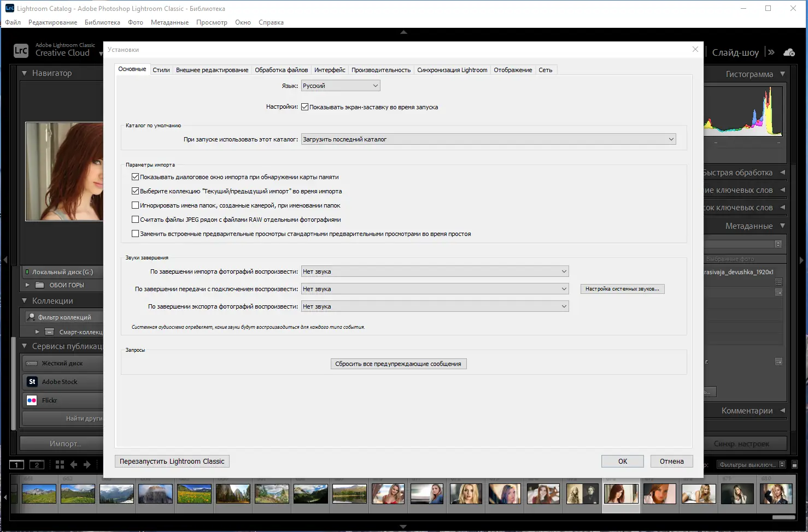808x532 pixels.
Task: Collapse the Гистограмма panel
Action: [x=782, y=74]
